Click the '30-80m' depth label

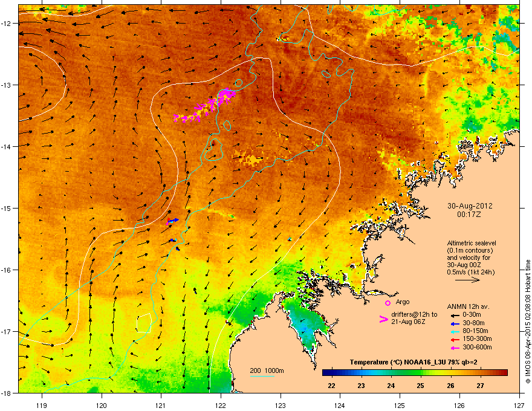(x=473, y=323)
